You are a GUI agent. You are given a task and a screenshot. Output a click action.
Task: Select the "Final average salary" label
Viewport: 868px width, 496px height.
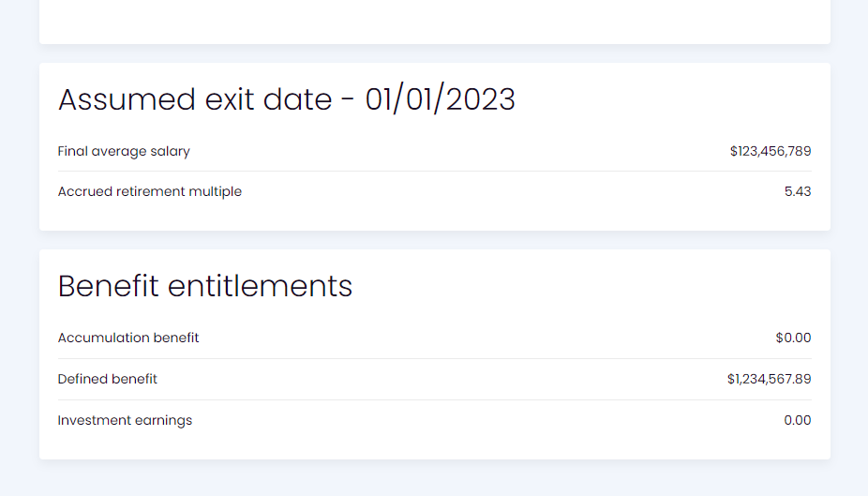[x=124, y=151]
